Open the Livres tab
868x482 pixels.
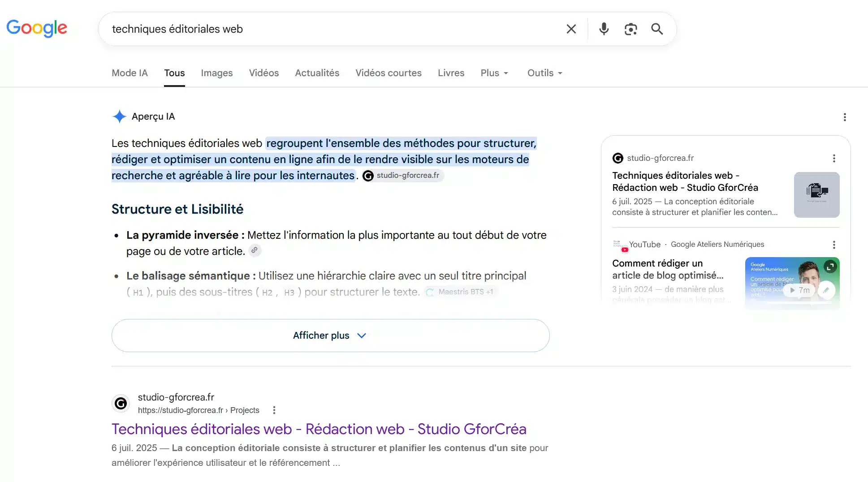(x=451, y=73)
